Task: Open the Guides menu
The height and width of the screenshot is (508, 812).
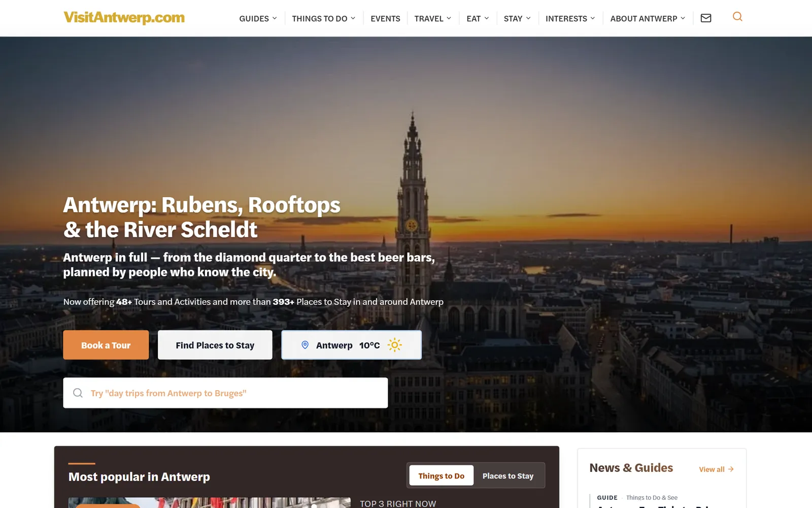Action: coord(254,19)
